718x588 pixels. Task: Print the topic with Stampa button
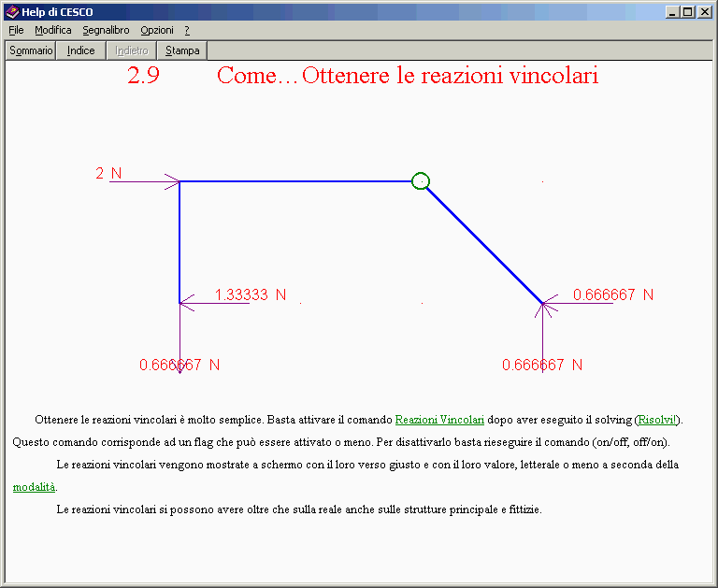pos(182,50)
